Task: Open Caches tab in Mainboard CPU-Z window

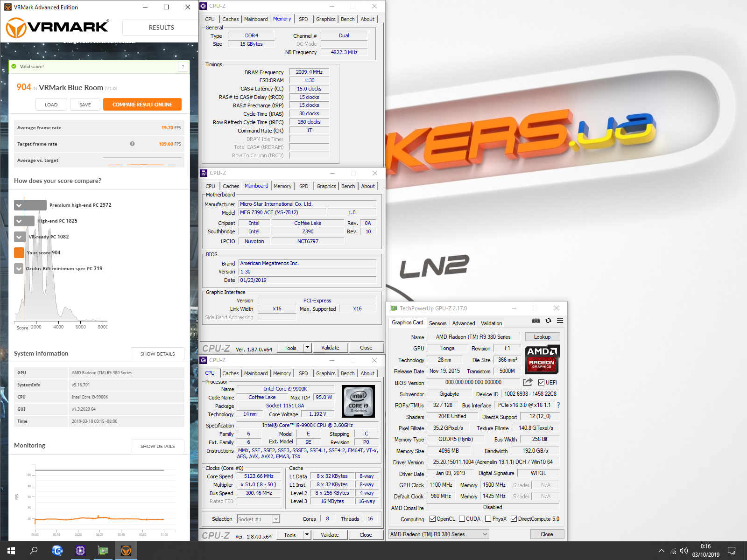Action: click(231, 186)
